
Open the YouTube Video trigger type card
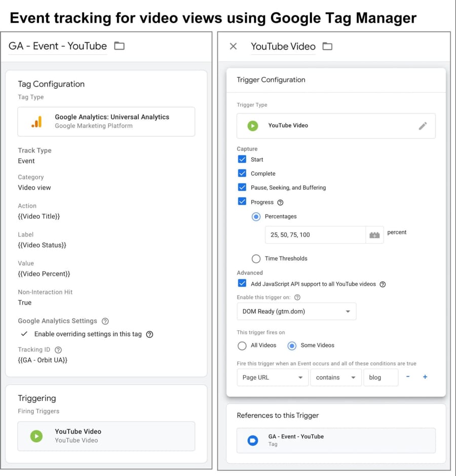click(336, 126)
